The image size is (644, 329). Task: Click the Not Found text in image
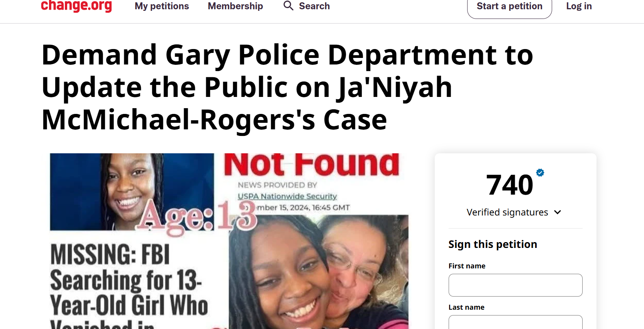coord(311,164)
